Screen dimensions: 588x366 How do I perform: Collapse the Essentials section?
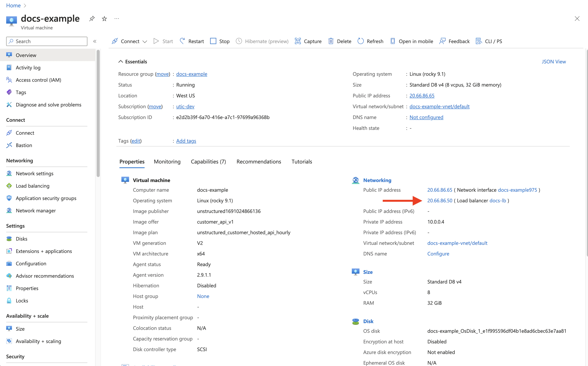click(121, 61)
